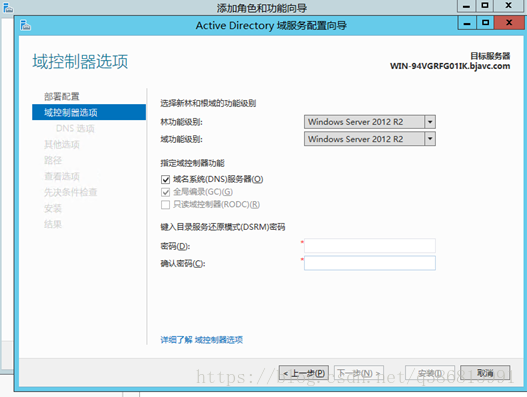Click the target server name WIN-94VGRFG01IK.bjavc.com

[x=450, y=66]
